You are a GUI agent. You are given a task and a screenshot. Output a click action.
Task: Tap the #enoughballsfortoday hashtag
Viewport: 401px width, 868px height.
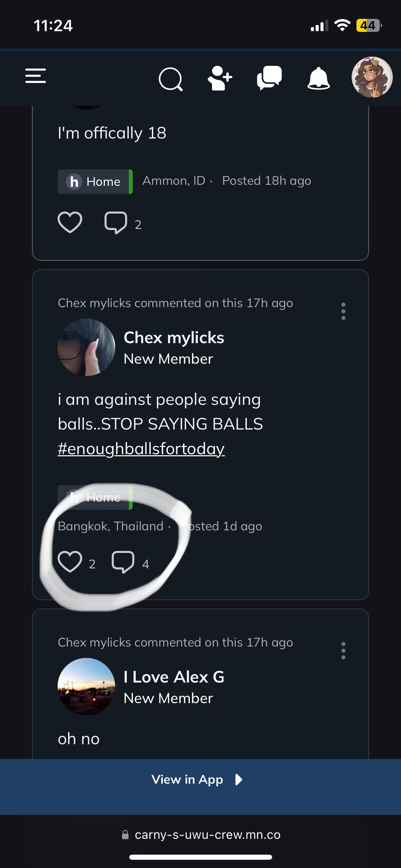(x=141, y=448)
